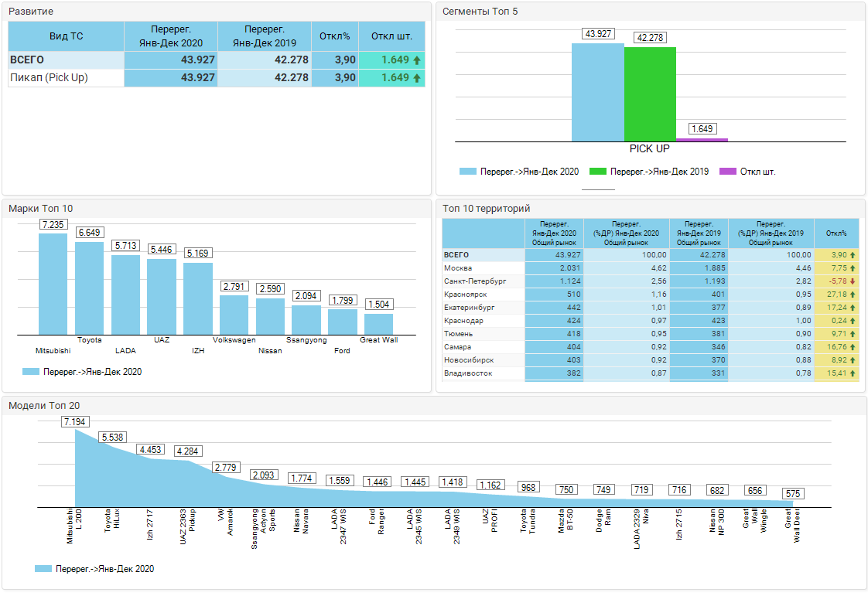Click the green up arrow next to Красноярск 27,18

coord(853,295)
